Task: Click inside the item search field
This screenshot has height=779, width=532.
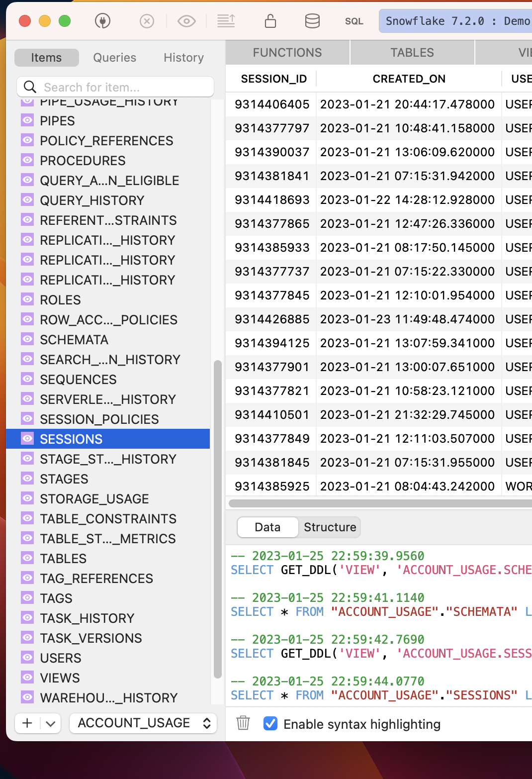Action: pos(114,87)
